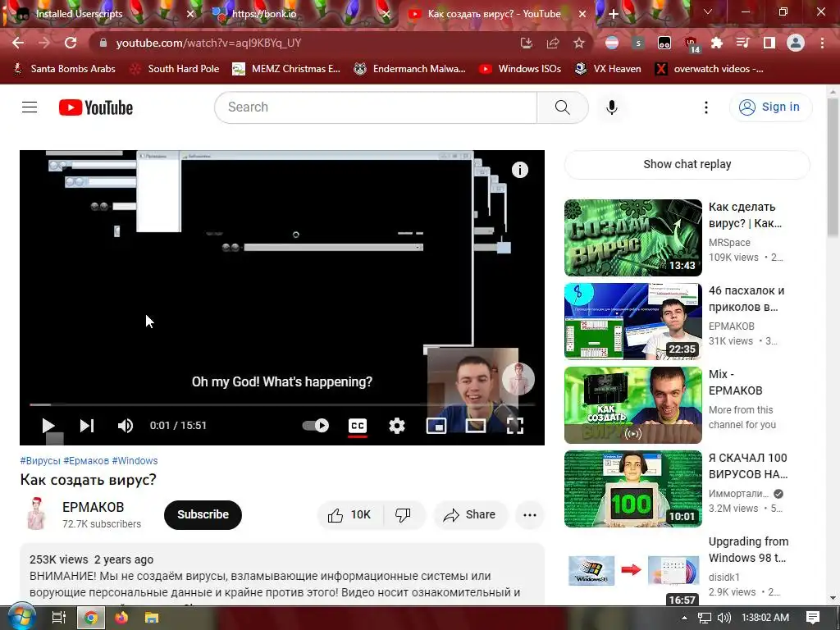This screenshot has height=630, width=840.
Task: Open Mix - ЕРМАКОВ playlist thumbnail
Action: click(632, 405)
